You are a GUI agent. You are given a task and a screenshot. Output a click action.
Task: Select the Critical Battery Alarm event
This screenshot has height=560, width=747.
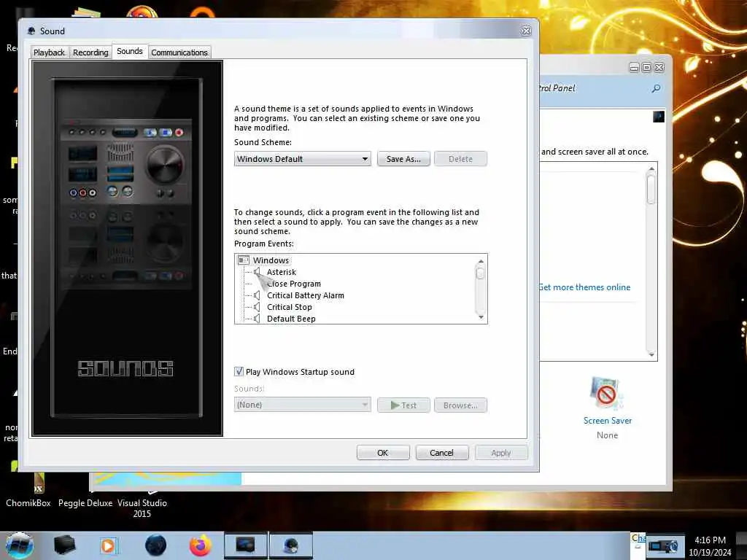[x=306, y=295]
